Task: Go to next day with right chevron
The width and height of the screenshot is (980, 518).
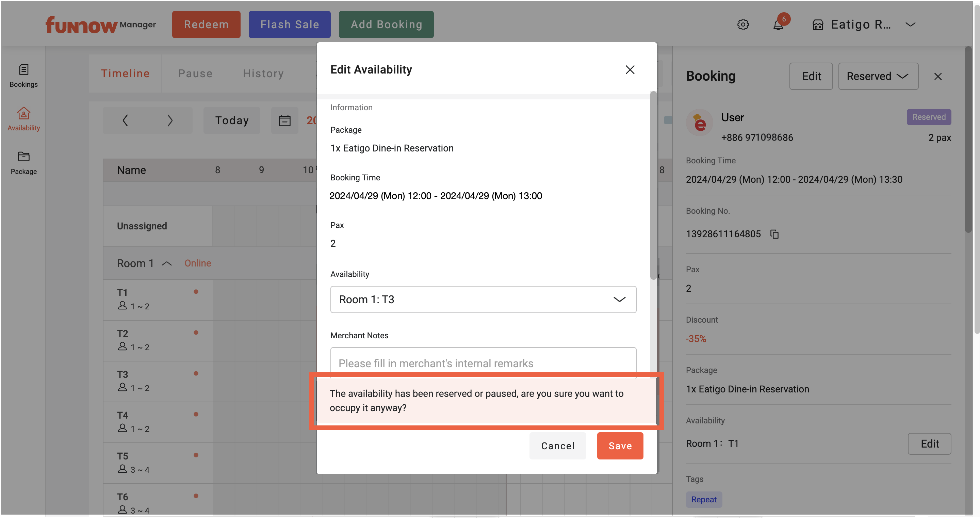Action: coord(170,120)
